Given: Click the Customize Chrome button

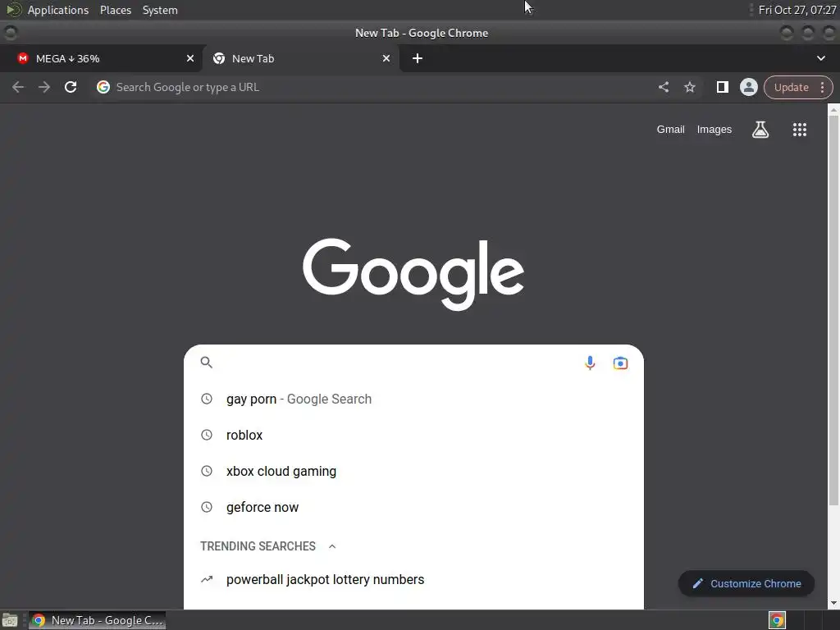Looking at the screenshot, I should (746, 584).
